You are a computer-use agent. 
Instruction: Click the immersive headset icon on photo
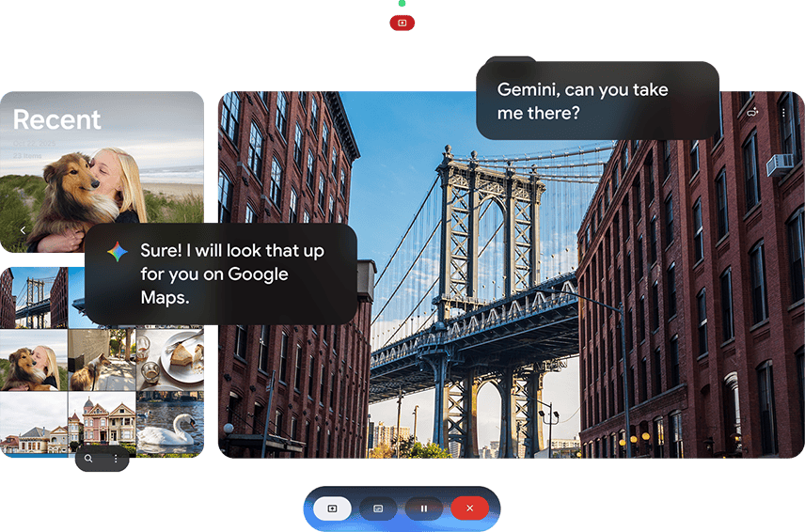(x=752, y=113)
